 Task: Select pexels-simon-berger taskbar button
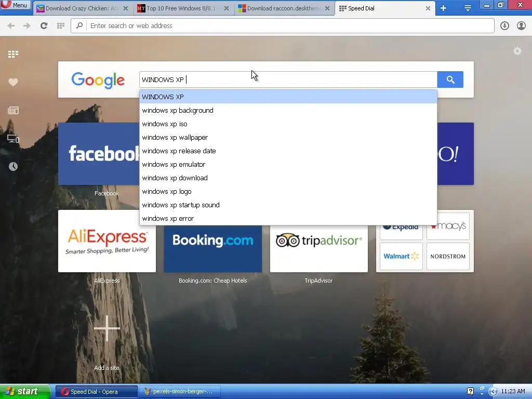pos(180,392)
